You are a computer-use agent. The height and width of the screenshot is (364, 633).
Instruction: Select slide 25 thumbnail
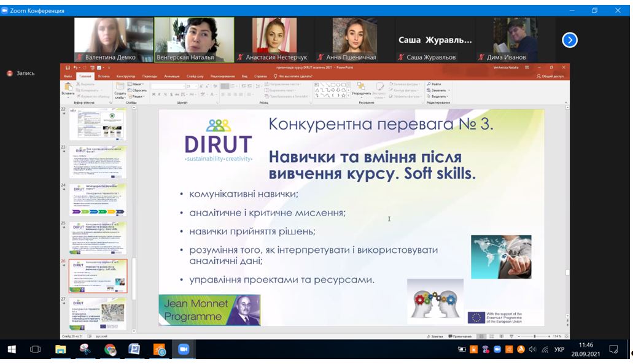[x=98, y=238]
